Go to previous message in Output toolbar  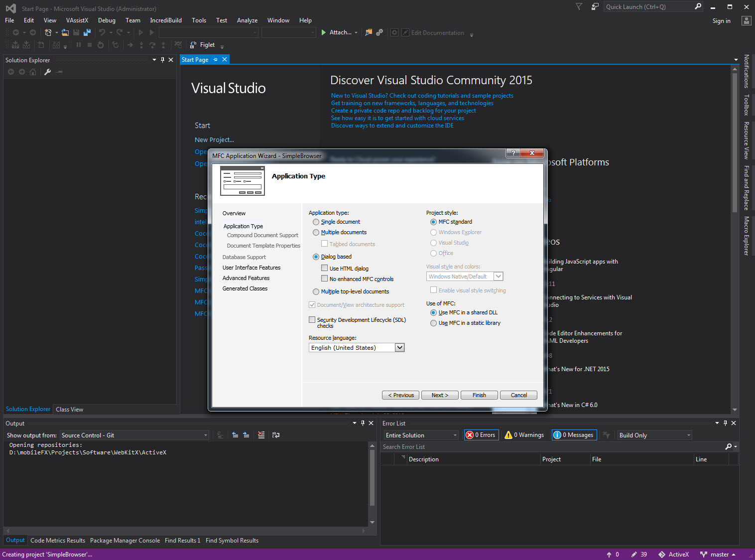(235, 435)
